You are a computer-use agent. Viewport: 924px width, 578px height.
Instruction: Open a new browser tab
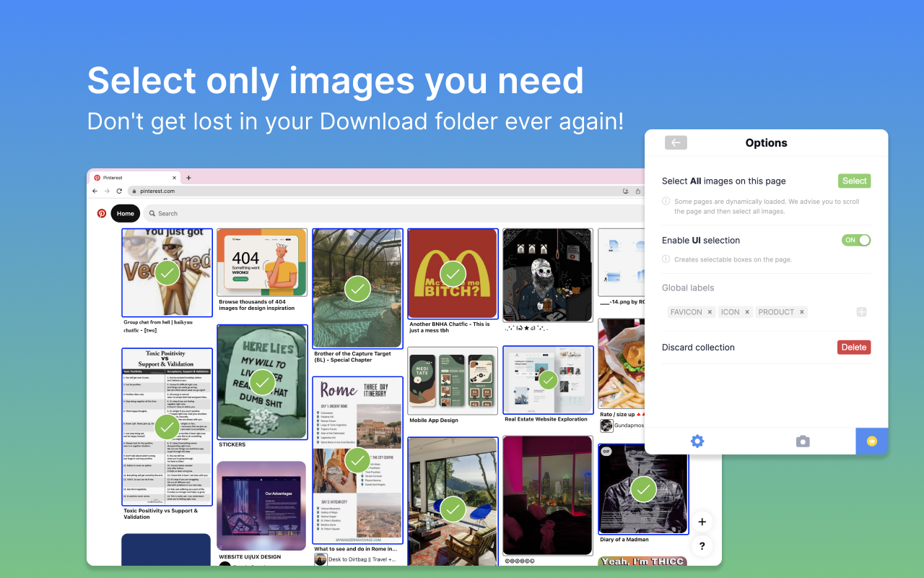click(189, 178)
